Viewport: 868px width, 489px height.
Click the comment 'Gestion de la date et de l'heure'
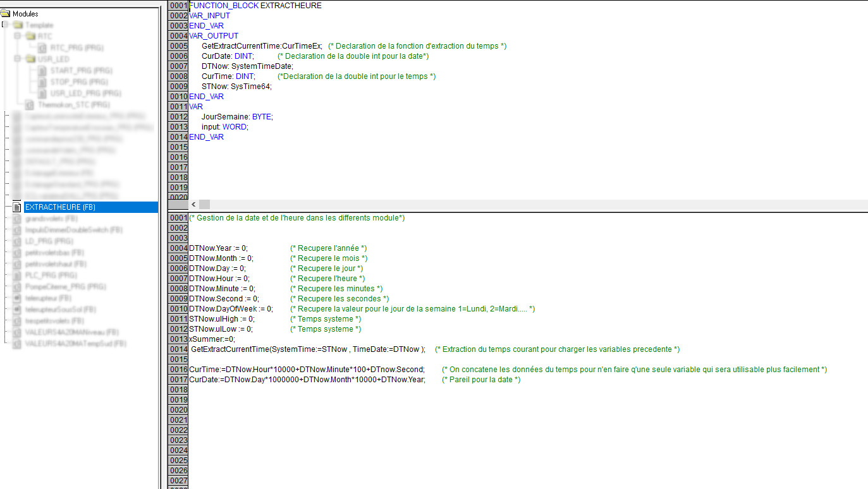coord(296,218)
